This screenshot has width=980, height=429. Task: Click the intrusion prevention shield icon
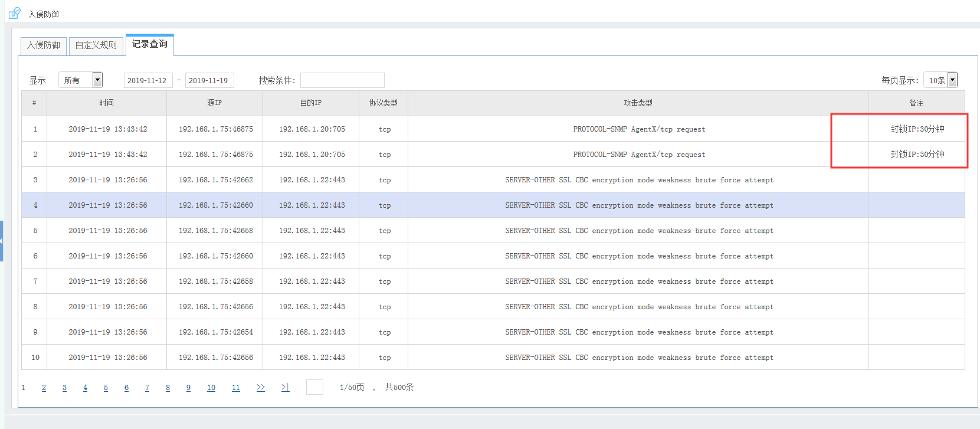(x=14, y=13)
